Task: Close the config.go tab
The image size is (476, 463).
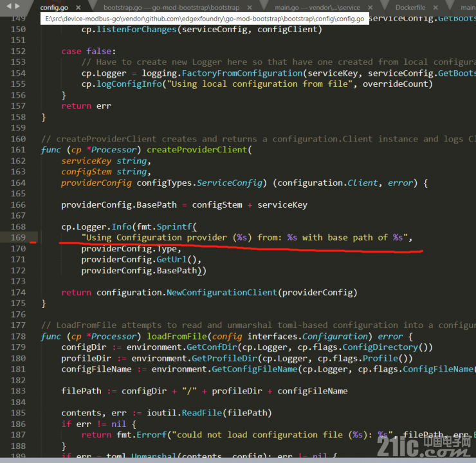Action: [x=78, y=8]
